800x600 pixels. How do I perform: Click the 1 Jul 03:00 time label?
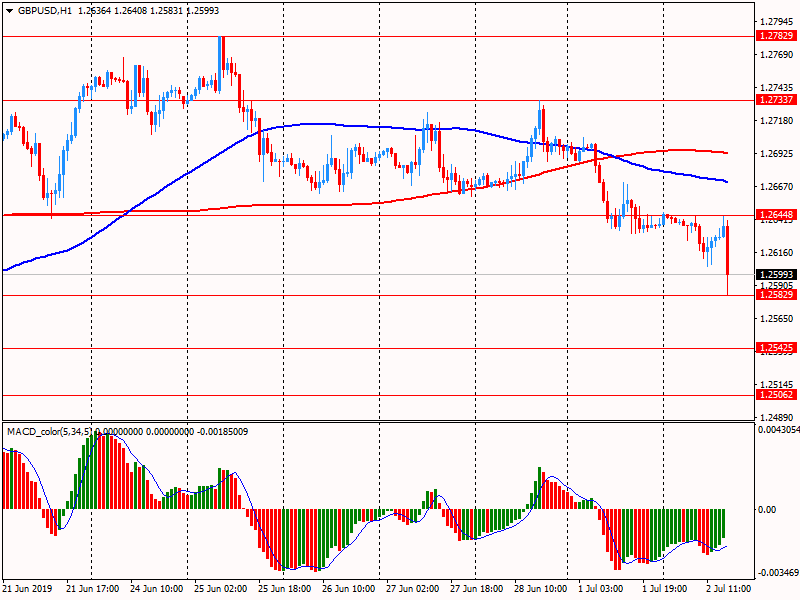click(x=602, y=588)
